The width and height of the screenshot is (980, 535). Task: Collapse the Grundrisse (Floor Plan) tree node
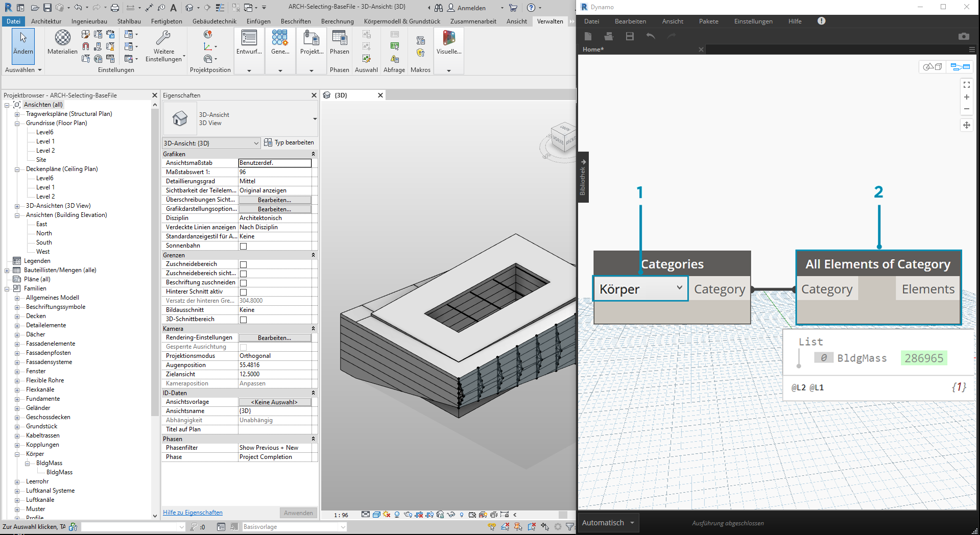17,124
